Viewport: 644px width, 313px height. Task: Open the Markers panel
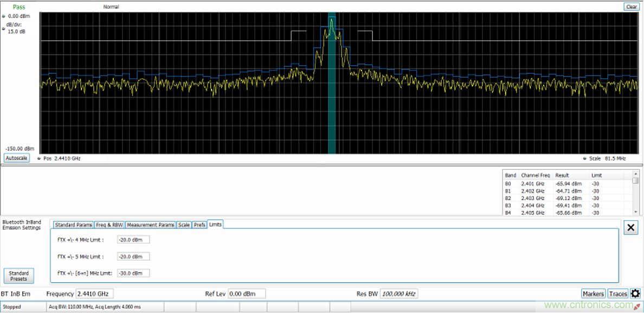coord(593,293)
